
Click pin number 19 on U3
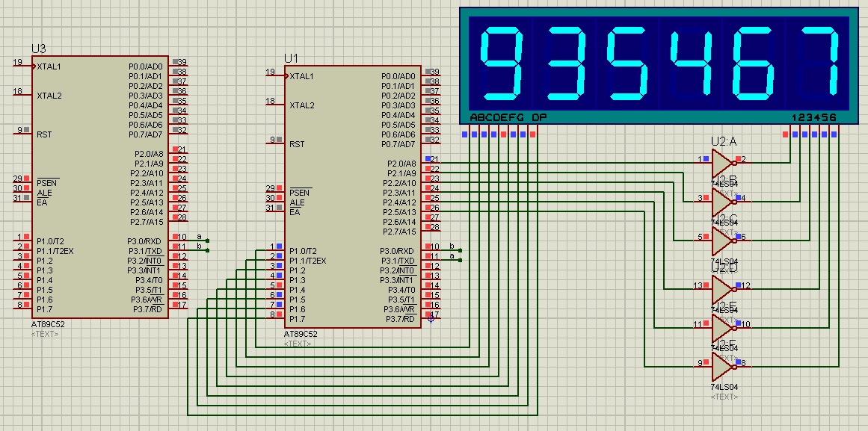click(17, 62)
